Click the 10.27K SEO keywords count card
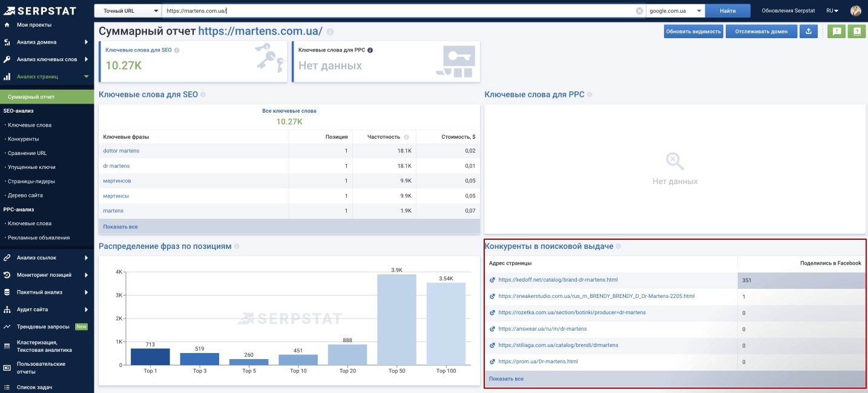Viewport: 868px width, 393px height. click(192, 61)
